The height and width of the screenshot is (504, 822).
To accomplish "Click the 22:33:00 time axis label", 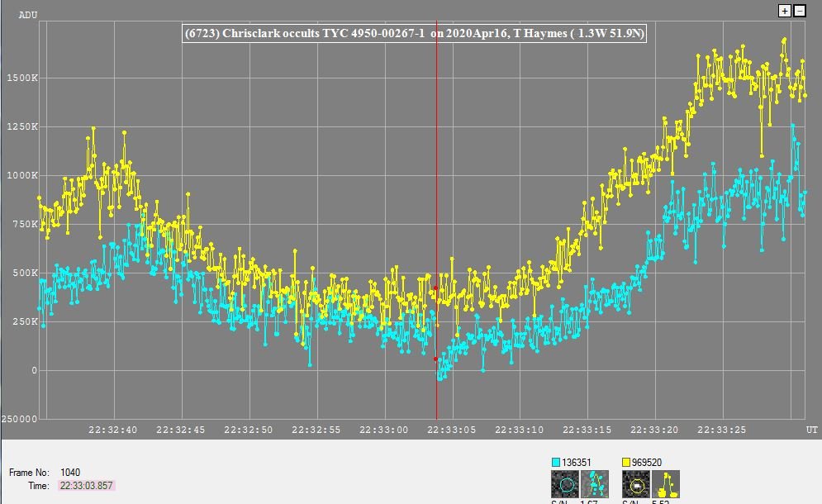I will point(387,430).
